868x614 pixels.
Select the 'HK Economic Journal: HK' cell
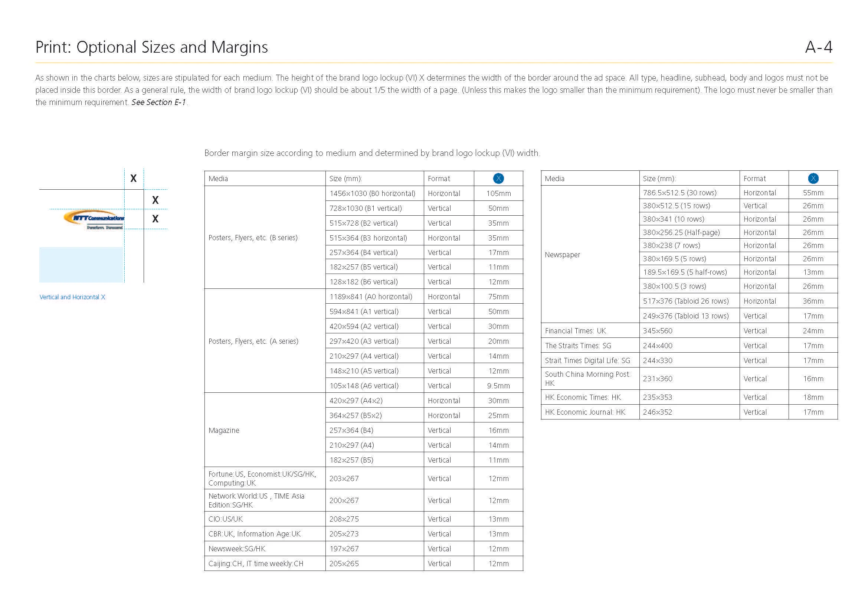tap(585, 412)
